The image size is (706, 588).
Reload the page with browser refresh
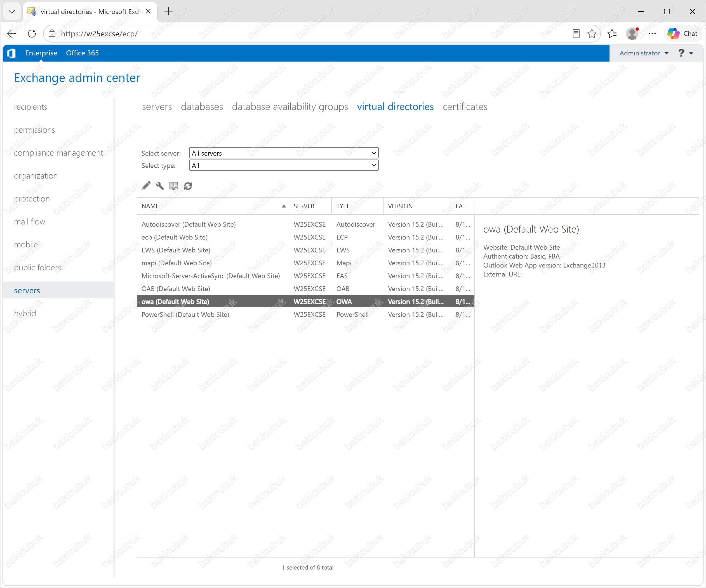[x=32, y=33]
